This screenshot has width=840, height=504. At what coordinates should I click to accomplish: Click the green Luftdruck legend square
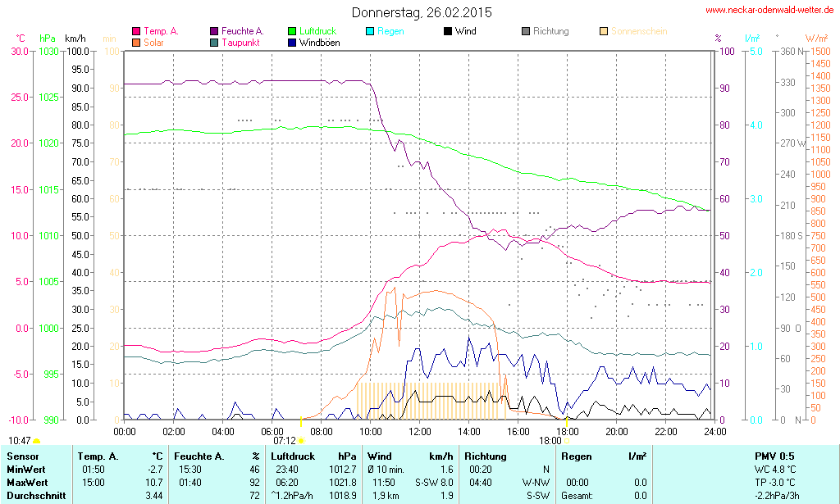[293, 32]
